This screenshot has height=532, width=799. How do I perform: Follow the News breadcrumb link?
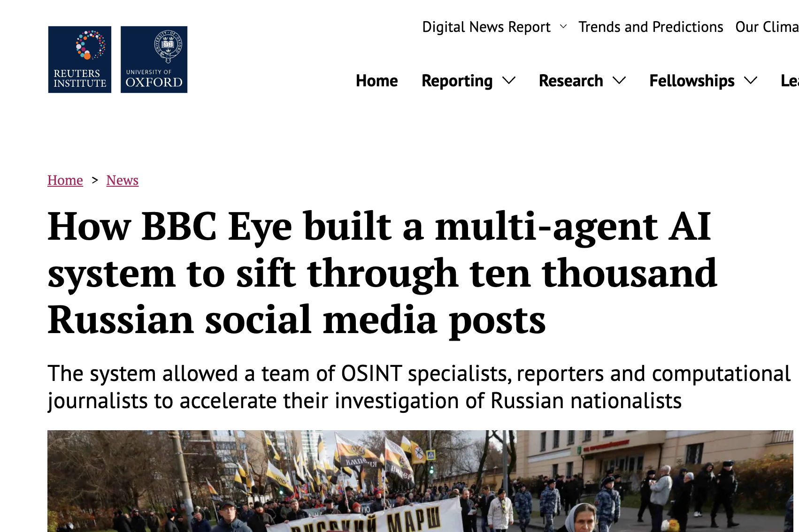pos(123,180)
